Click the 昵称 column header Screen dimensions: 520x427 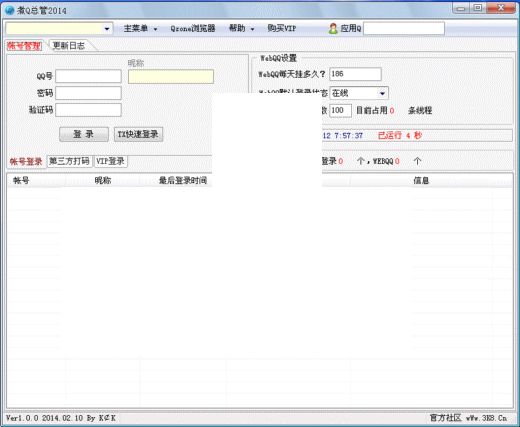coord(103,181)
